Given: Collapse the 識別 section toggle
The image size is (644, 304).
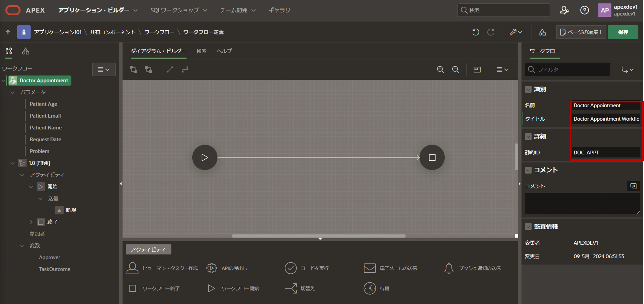Looking at the screenshot, I should pos(528,89).
